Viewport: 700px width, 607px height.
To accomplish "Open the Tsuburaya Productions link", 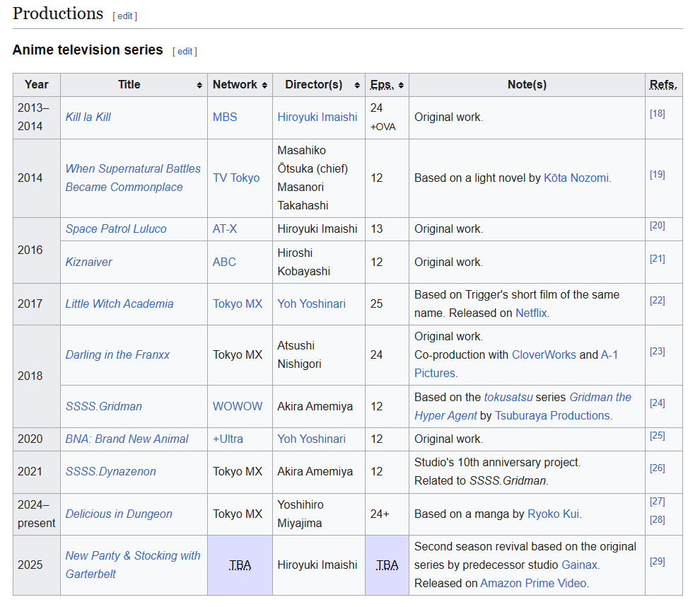I will [x=552, y=415].
